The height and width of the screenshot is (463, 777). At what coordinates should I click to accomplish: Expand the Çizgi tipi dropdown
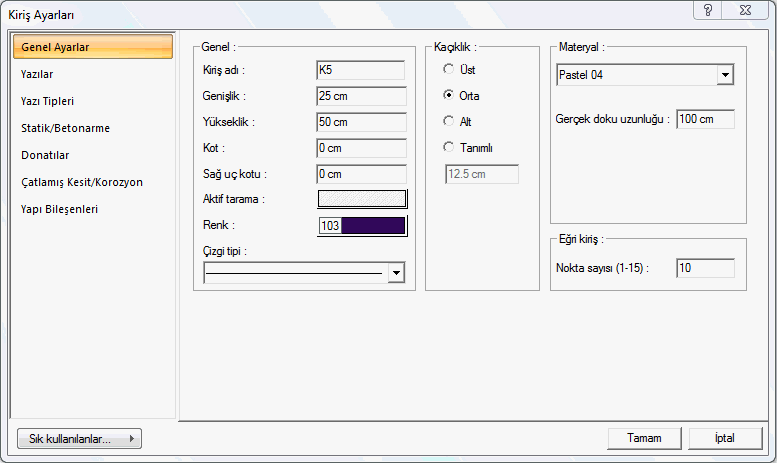pyautogui.click(x=397, y=273)
